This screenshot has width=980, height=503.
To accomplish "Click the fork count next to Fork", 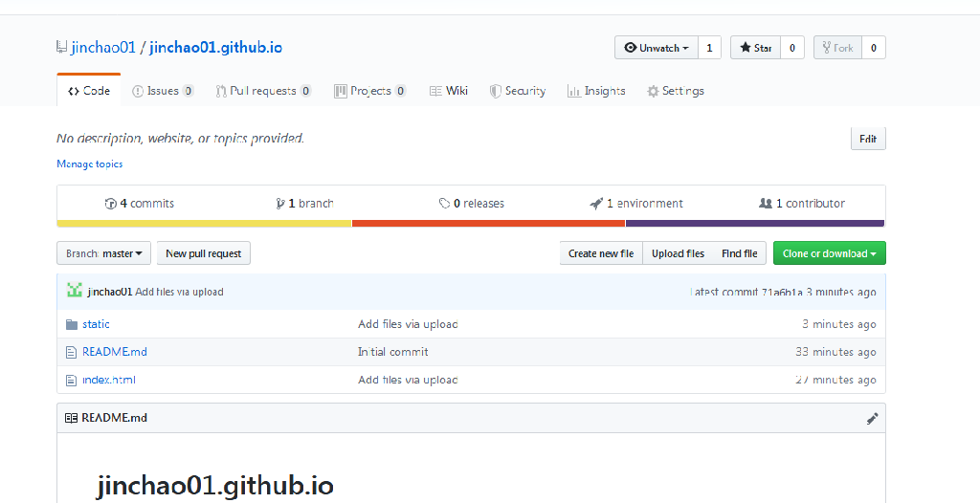I will tap(874, 48).
